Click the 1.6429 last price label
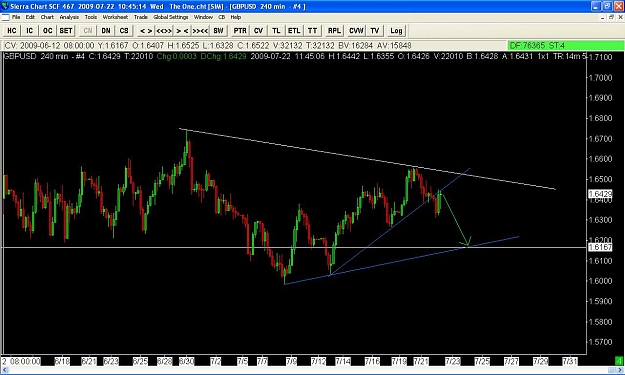This screenshot has width=625, height=375. [x=600, y=194]
